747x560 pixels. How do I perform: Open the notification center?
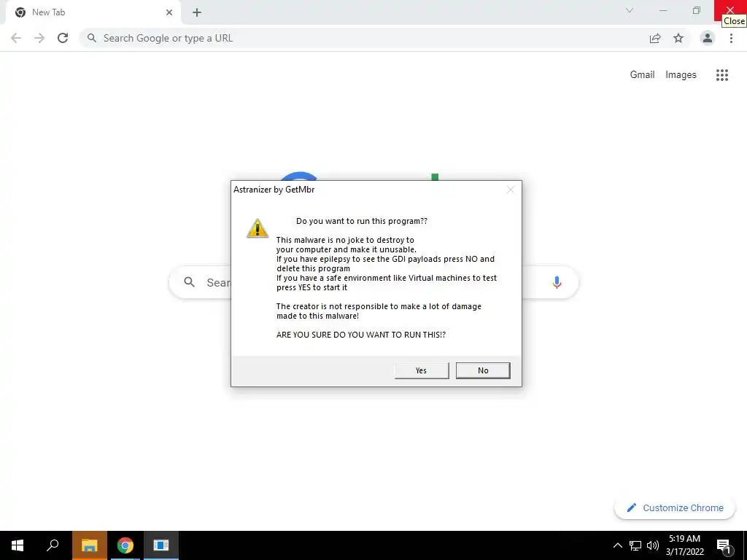pos(724,546)
